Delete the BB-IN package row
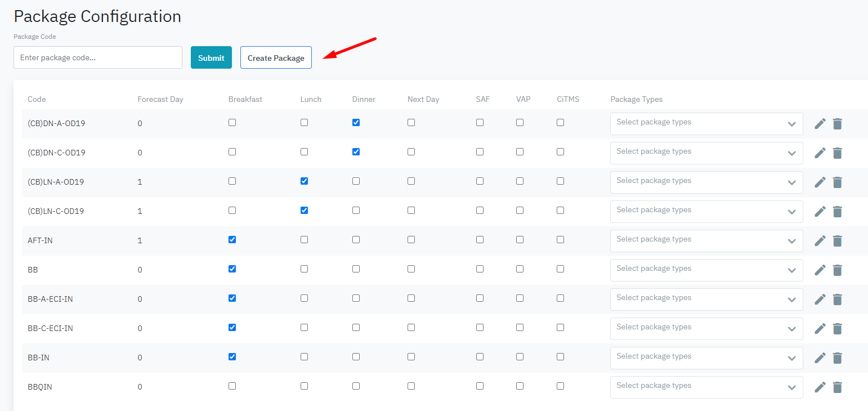868x411 pixels. (838, 358)
